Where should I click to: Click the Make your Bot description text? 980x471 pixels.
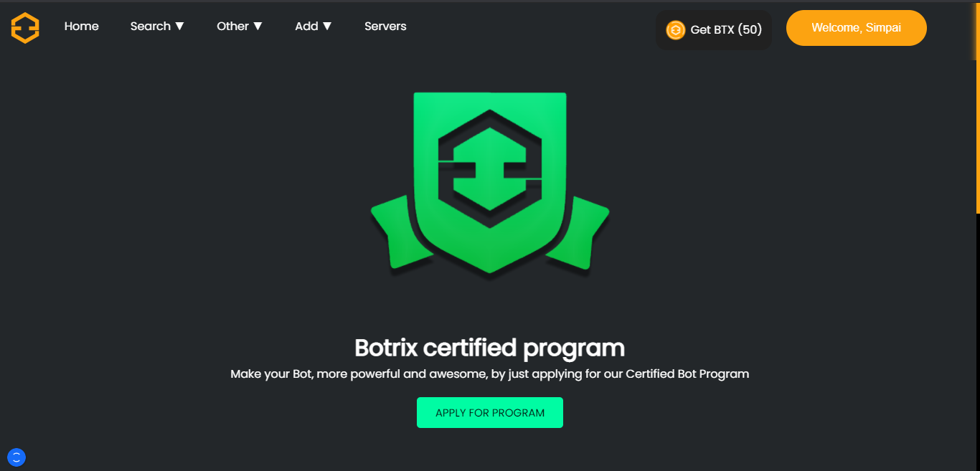point(490,374)
